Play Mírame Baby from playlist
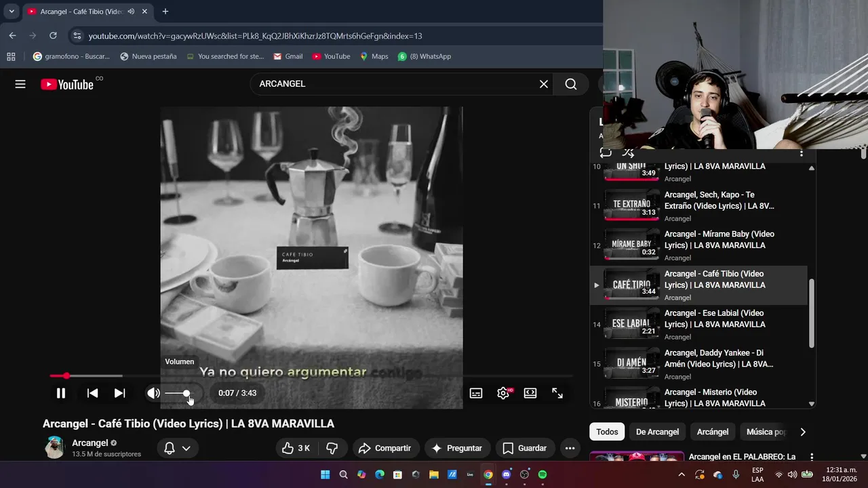Screen dimensions: 868x488 point(698,245)
